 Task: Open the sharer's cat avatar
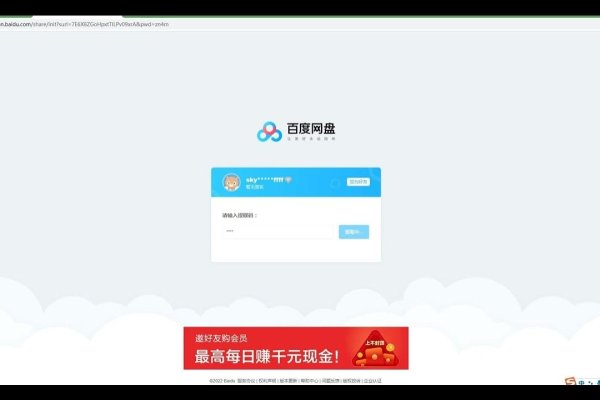[x=232, y=182]
